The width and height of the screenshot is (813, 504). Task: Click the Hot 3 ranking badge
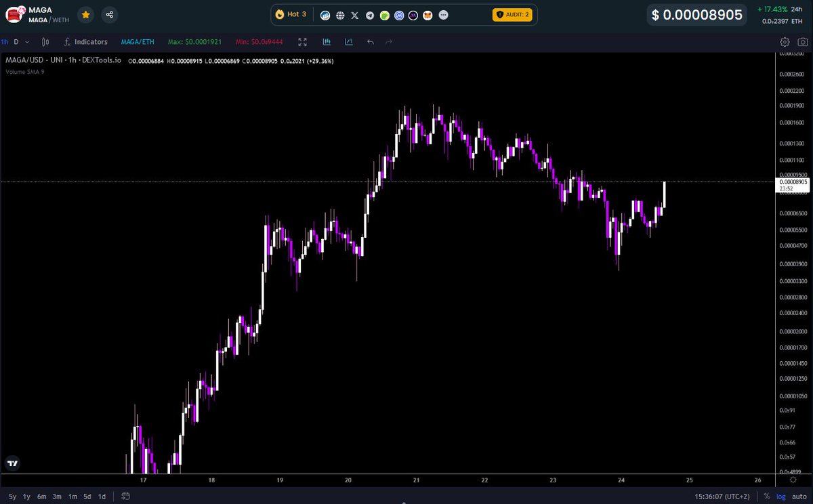click(291, 14)
